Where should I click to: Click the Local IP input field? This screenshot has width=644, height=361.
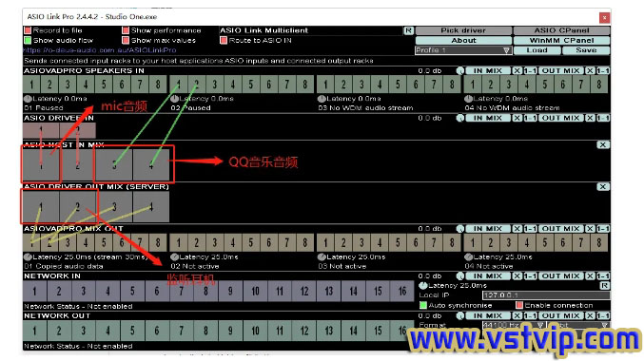546,295
